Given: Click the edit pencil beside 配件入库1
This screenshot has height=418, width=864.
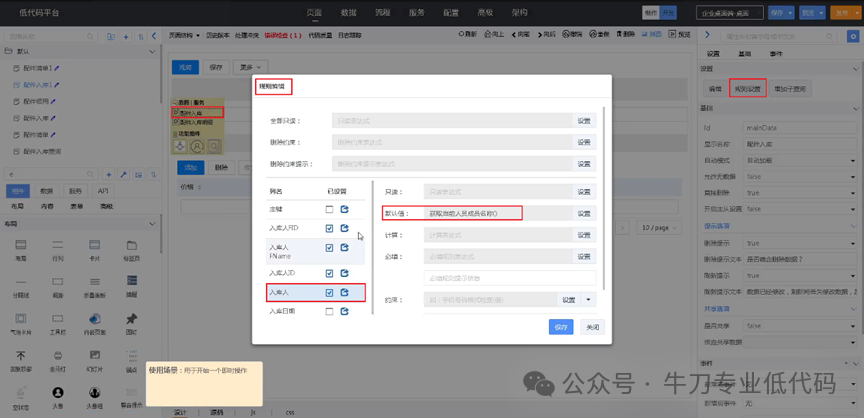Looking at the screenshot, I should (x=57, y=85).
